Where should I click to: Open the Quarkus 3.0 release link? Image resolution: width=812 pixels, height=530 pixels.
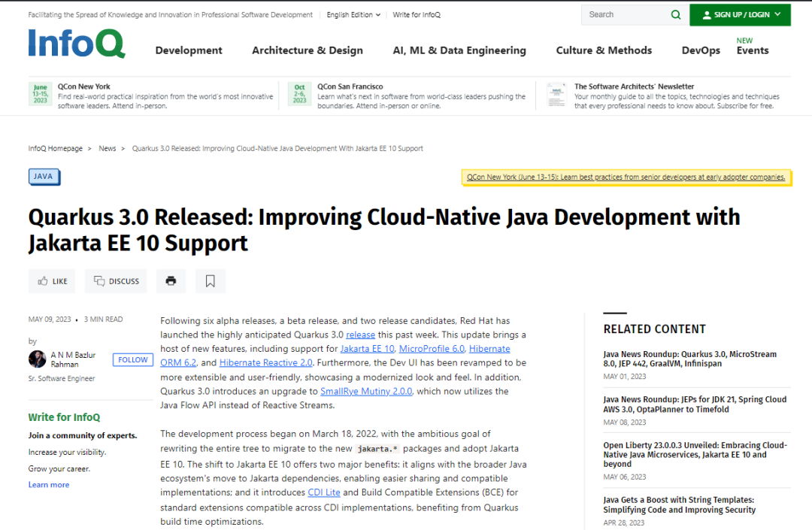[360, 335]
